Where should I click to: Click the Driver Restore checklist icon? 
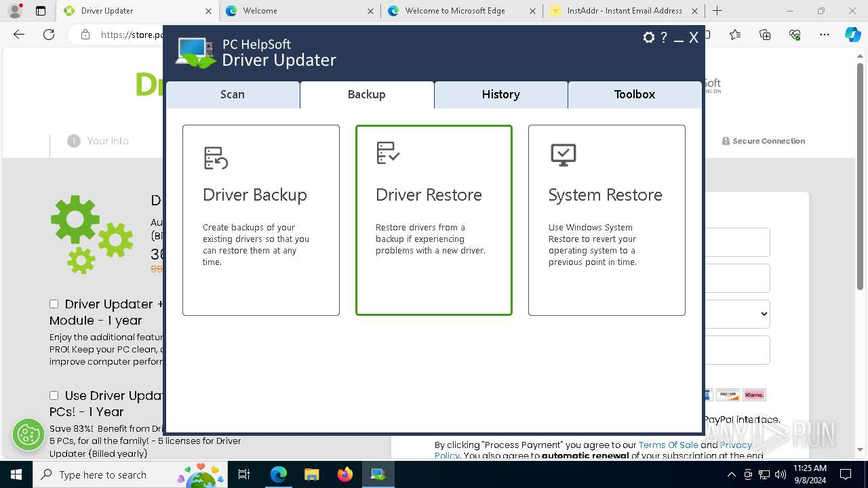[388, 153]
